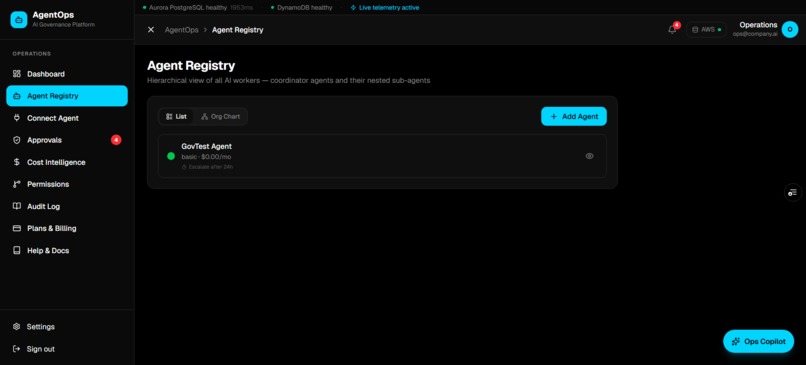This screenshot has height=365, width=806.
Task: Close the panel with the X icon
Action: [x=151, y=30]
